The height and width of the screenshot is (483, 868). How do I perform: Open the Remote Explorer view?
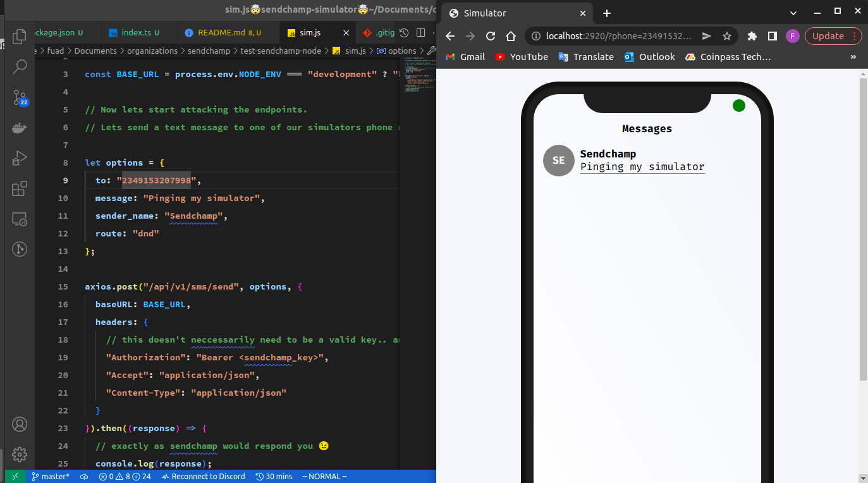20,219
